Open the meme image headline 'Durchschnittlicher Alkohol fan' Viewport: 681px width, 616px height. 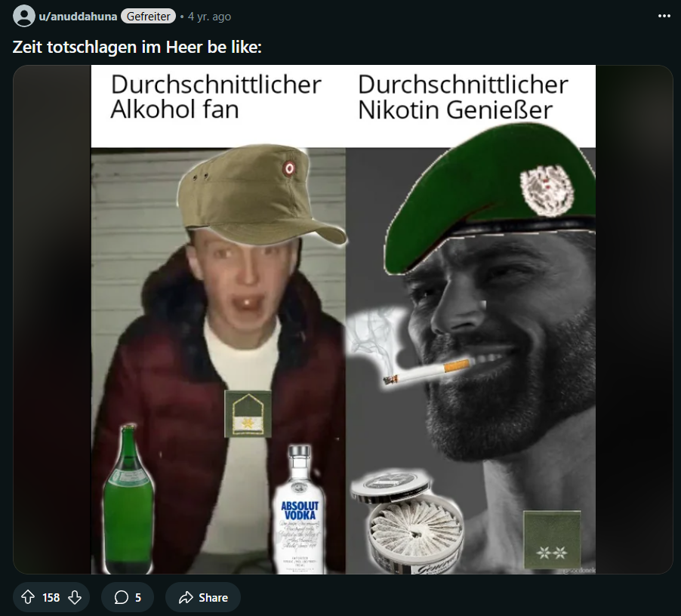tap(216, 97)
